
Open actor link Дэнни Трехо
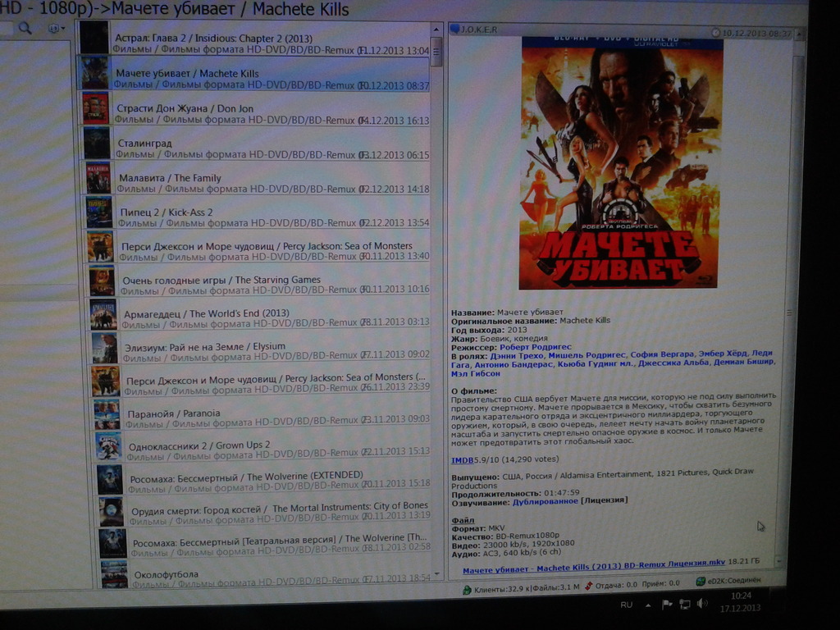(x=517, y=355)
